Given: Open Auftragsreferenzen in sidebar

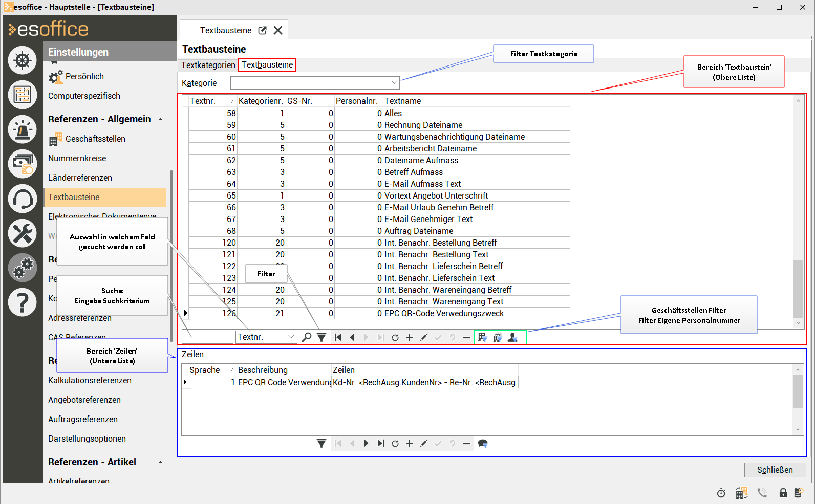Looking at the screenshot, I should point(83,419).
